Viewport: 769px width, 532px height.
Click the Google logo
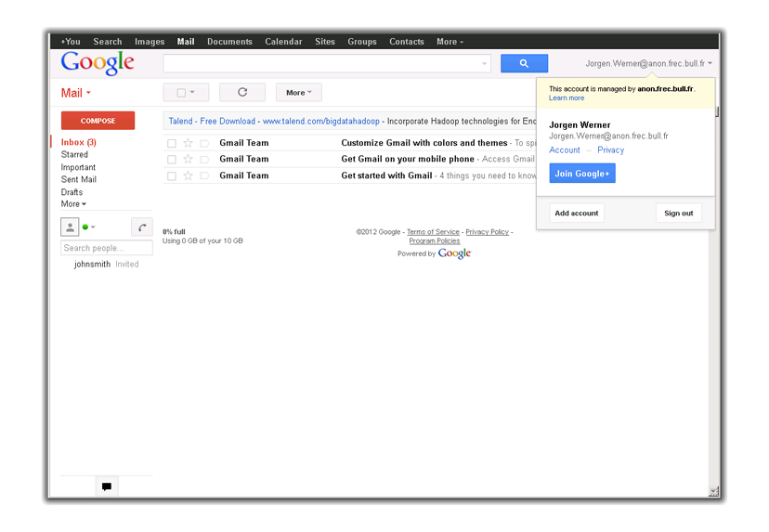[98, 63]
